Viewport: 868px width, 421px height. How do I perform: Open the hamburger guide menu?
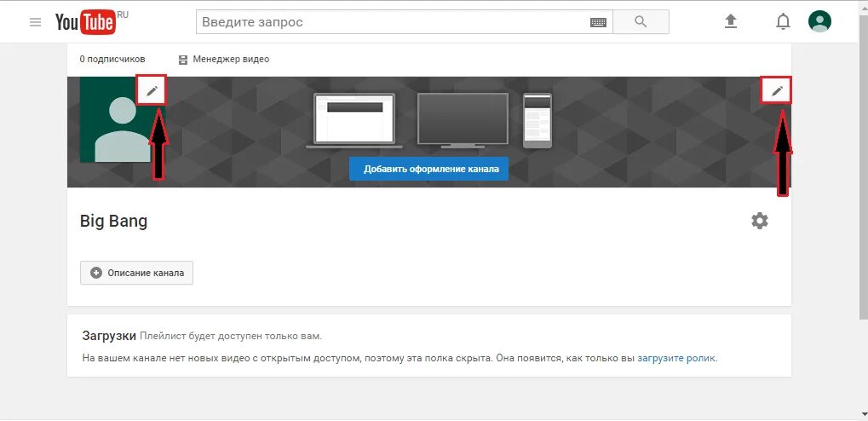pyautogui.click(x=36, y=22)
